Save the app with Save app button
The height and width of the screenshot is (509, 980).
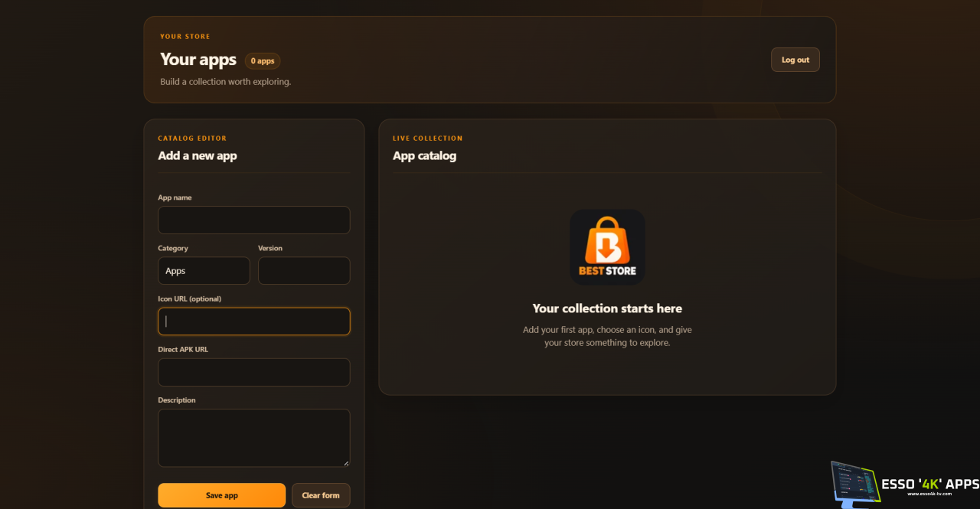(x=222, y=495)
